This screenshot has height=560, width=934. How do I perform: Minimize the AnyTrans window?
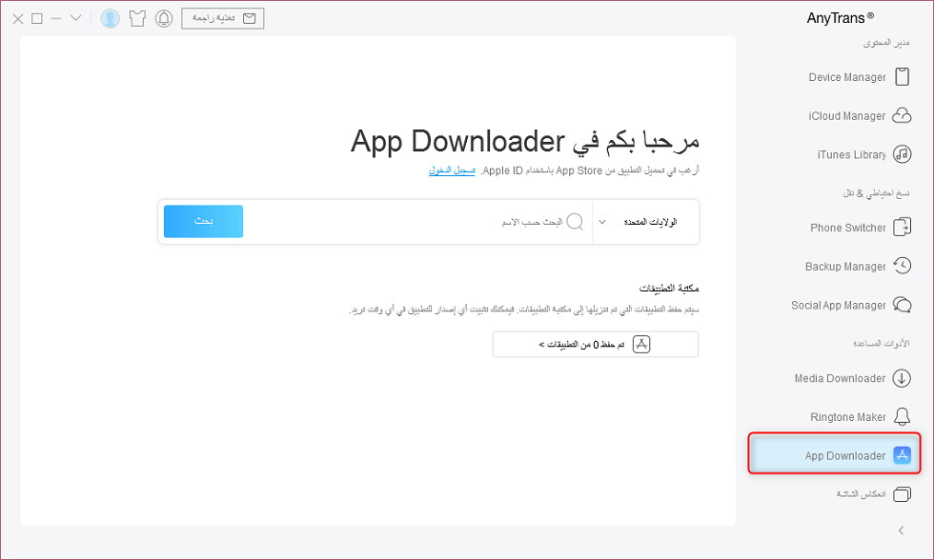coord(56,18)
